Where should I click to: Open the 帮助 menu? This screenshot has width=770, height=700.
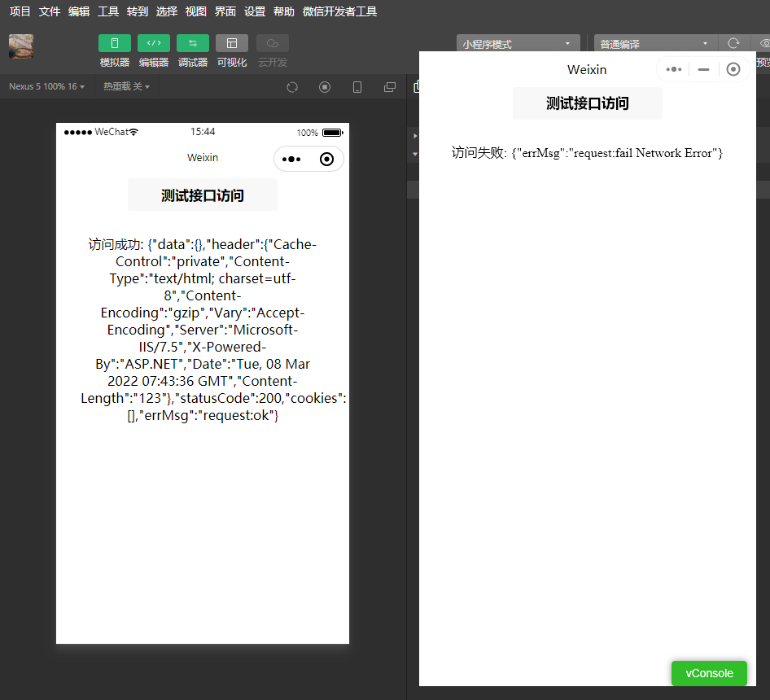click(x=284, y=11)
